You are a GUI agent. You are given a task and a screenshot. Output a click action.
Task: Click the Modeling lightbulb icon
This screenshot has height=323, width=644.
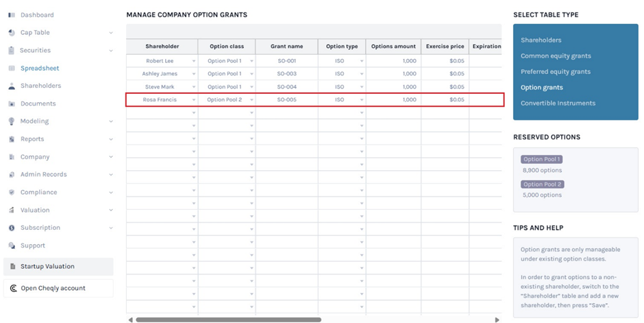pos(12,121)
